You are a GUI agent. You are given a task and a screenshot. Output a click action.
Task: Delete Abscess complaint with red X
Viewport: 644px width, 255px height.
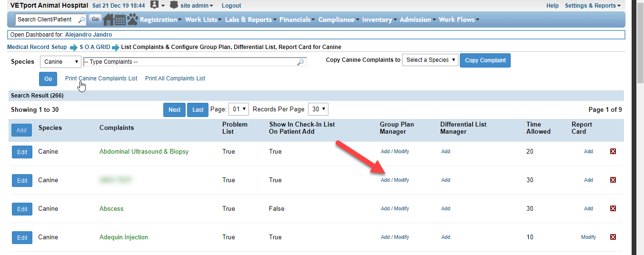tap(613, 208)
